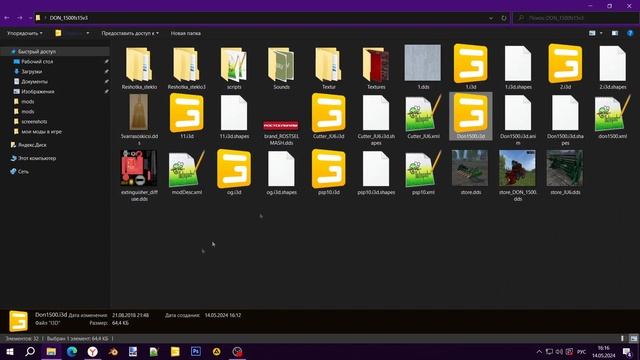The width and height of the screenshot is (640, 360).
Task: Open Yandex Browser from the taskbar
Action: (93, 351)
